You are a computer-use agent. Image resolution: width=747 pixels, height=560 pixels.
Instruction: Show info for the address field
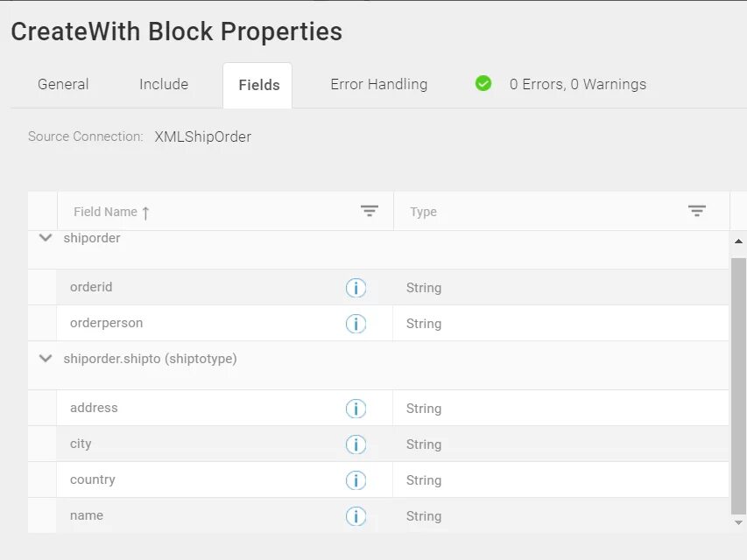point(356,409)
